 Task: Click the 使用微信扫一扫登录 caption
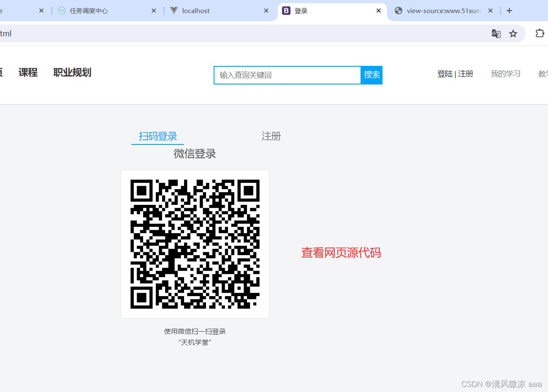point(195,332)
